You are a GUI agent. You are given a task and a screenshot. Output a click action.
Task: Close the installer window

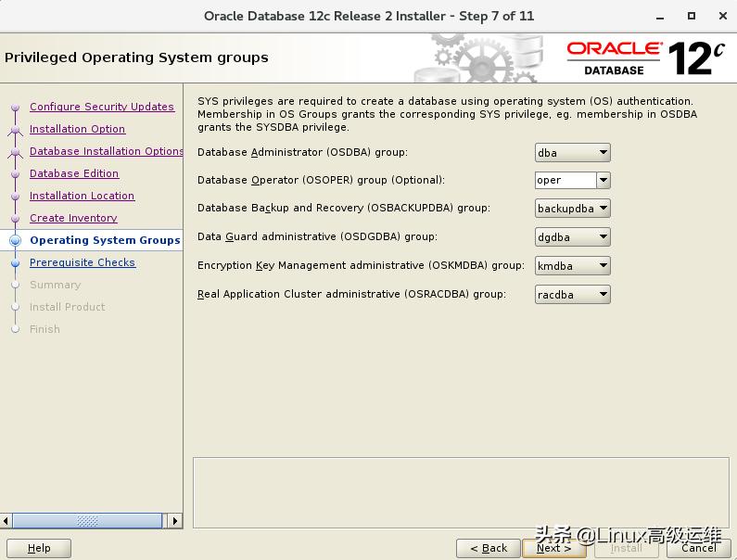[x=723, y=16]
